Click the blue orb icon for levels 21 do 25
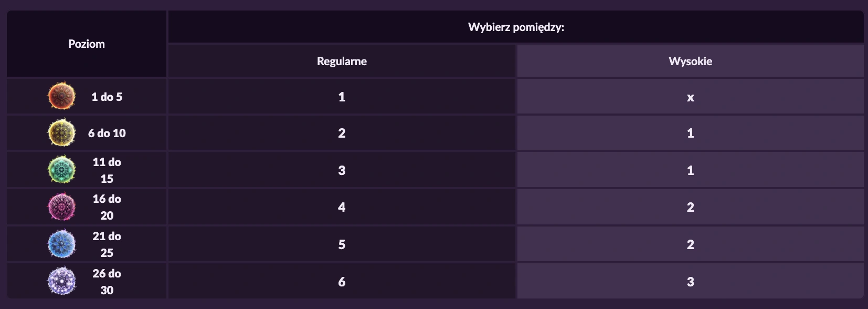The height and width of the screenshot is (309, 868). 62,244
